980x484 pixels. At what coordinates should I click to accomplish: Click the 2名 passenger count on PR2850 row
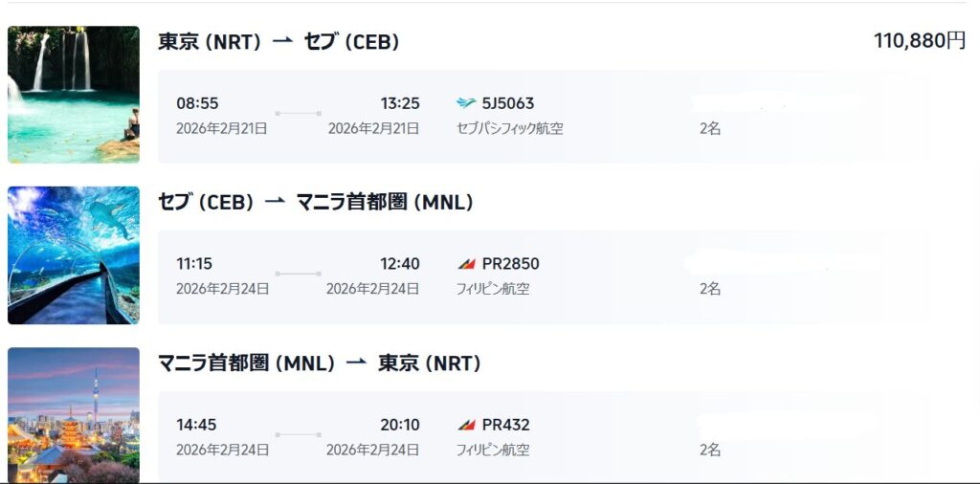coord(710,288)
